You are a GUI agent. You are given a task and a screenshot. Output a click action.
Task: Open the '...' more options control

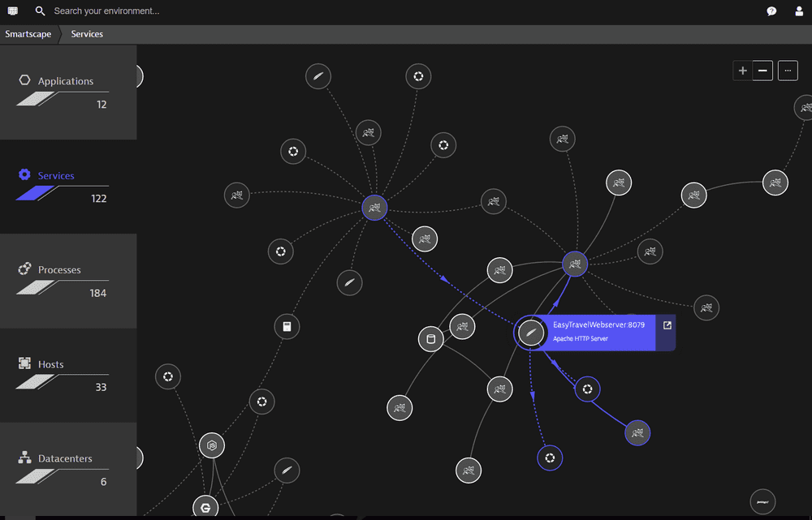click(788, 71)
